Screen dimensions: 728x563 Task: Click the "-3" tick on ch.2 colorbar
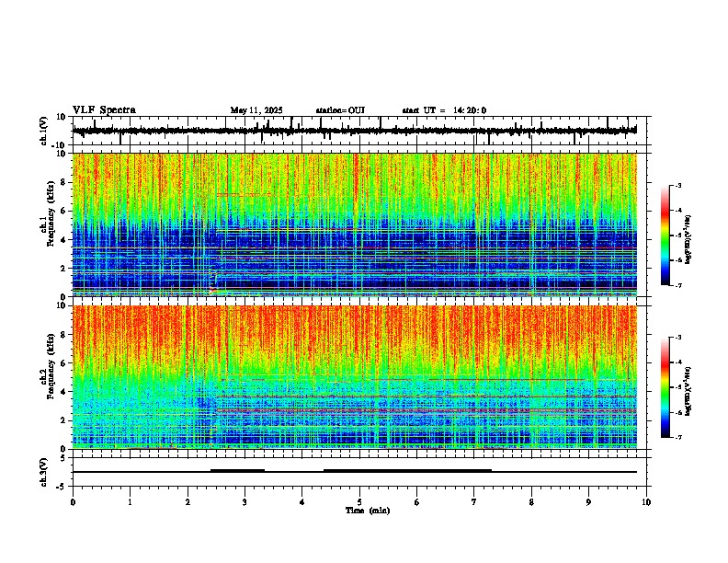pos(677,338)
